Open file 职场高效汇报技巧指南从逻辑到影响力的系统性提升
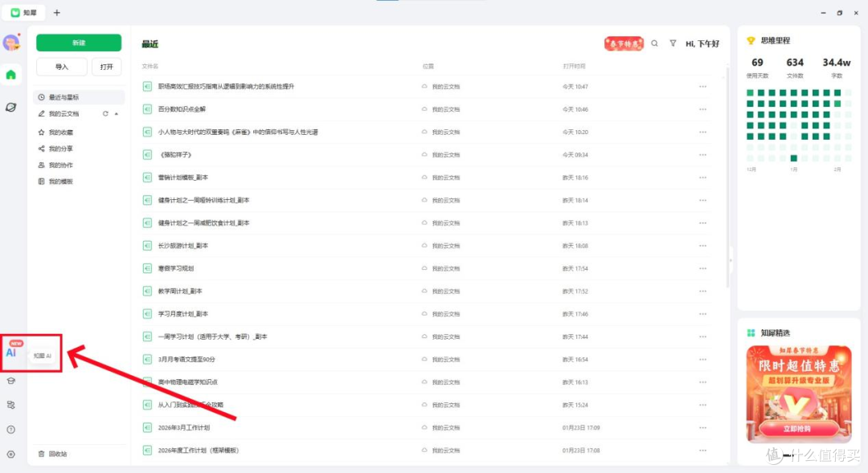Viewport: 868px width, 473px height. click(x=226, y=86)
